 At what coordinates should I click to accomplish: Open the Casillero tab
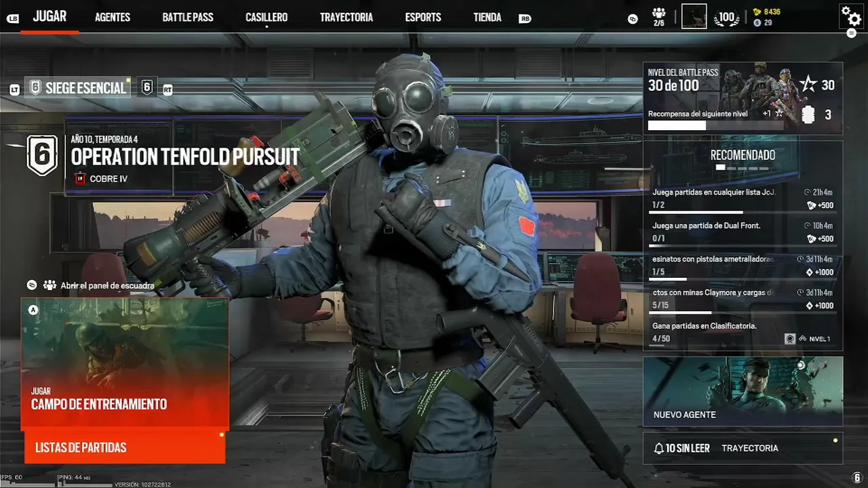click(267, 18)
